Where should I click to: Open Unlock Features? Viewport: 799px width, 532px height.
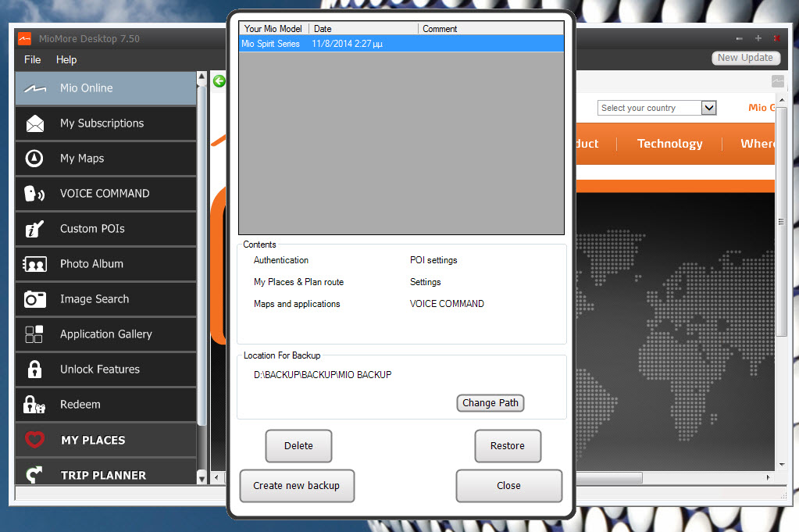pos(105,370)
